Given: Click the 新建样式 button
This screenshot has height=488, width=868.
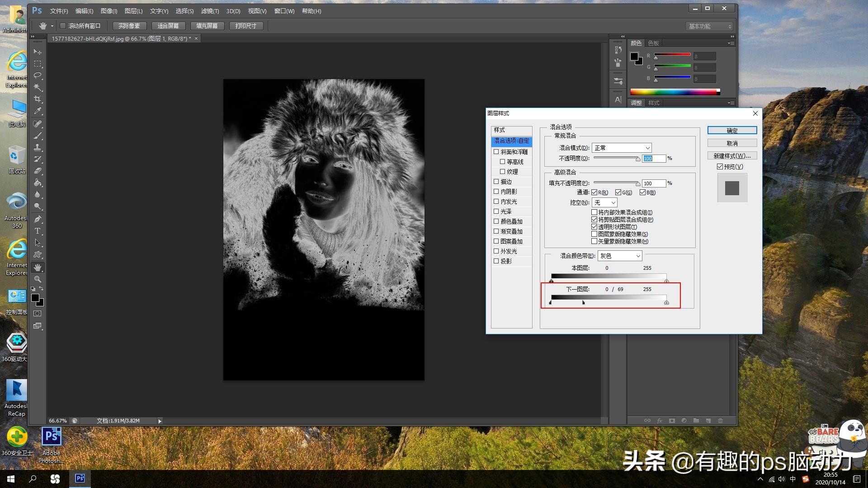Looking at the screenshot, I should tap(732, 156).
